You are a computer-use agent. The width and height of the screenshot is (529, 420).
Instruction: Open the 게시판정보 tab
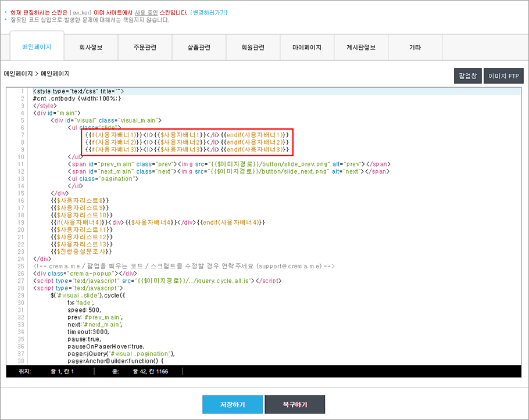point(361,48)
